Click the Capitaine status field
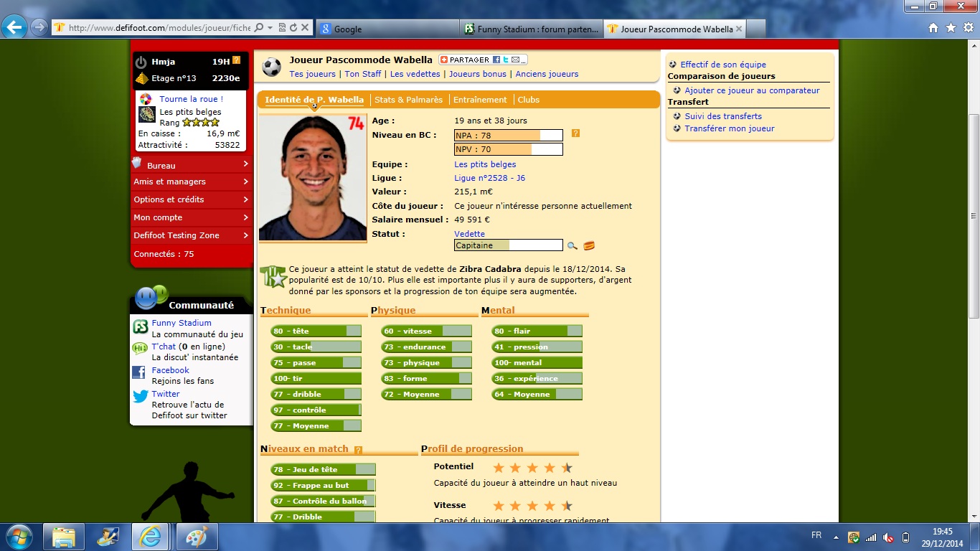Viewport: 980px width, 551px height. coord(508,245)
